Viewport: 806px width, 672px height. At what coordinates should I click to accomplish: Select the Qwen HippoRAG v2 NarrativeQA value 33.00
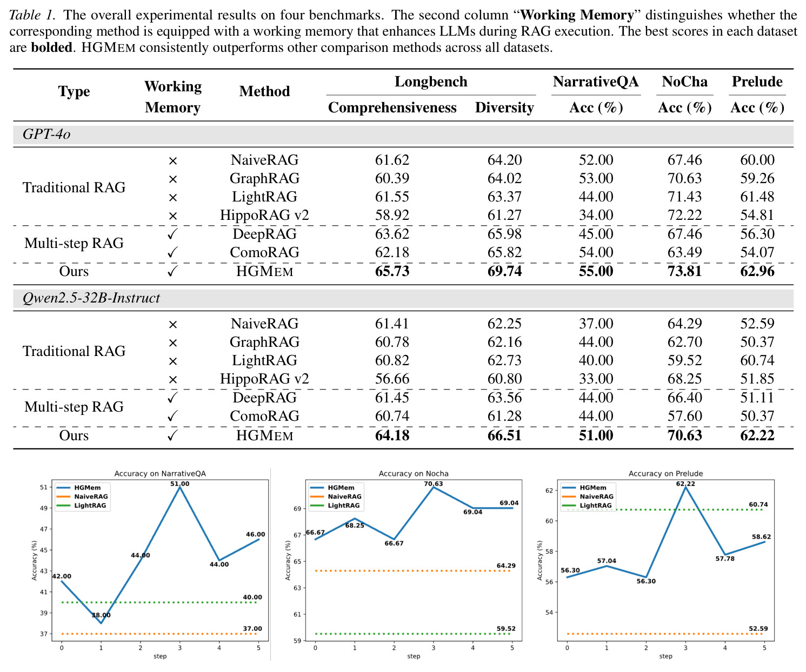point(596,379)
